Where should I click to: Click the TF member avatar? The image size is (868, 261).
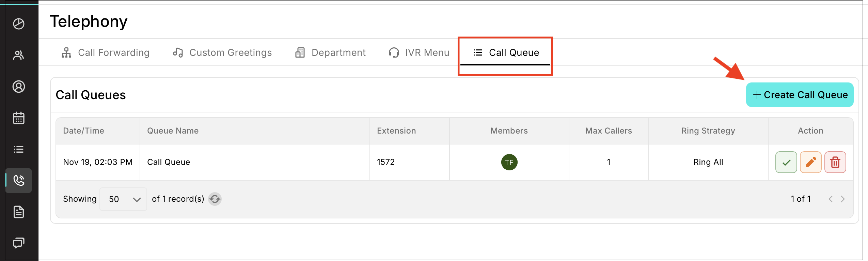509,162
